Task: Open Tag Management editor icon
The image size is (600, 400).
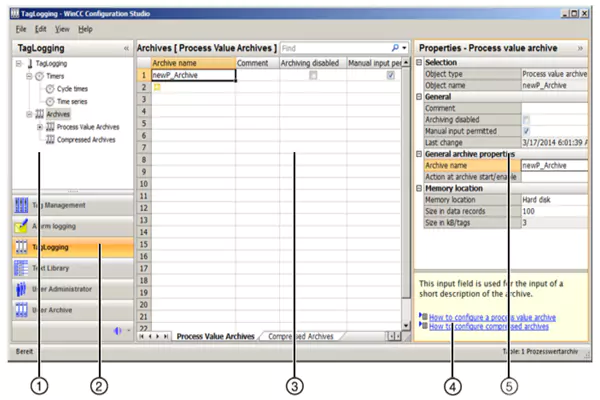Action: [x=21, y=205]
